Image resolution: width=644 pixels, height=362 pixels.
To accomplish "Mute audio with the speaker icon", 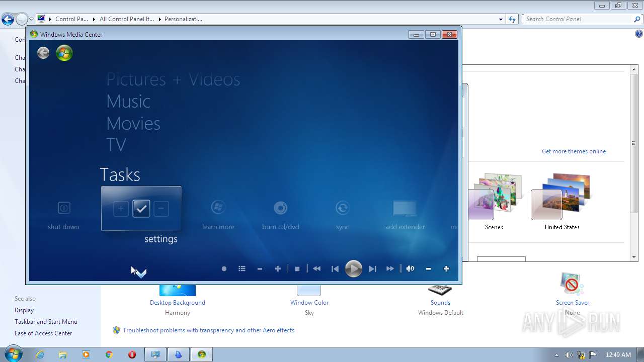I will coord(411,269).
